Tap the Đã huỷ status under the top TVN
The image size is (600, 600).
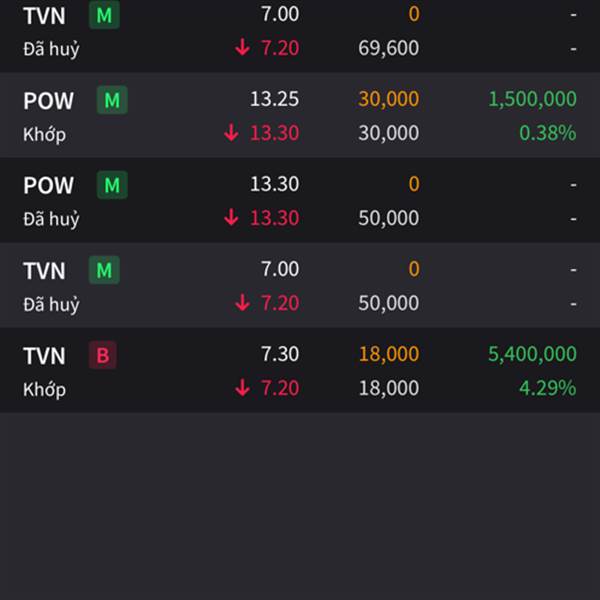[51, 49]
